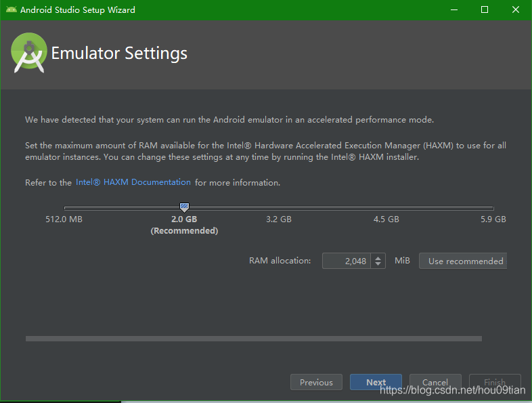Open the Intel® HAXM Documentation link
Image resolution: width=532 pixels, height=403 pixels.
[133, 182]
